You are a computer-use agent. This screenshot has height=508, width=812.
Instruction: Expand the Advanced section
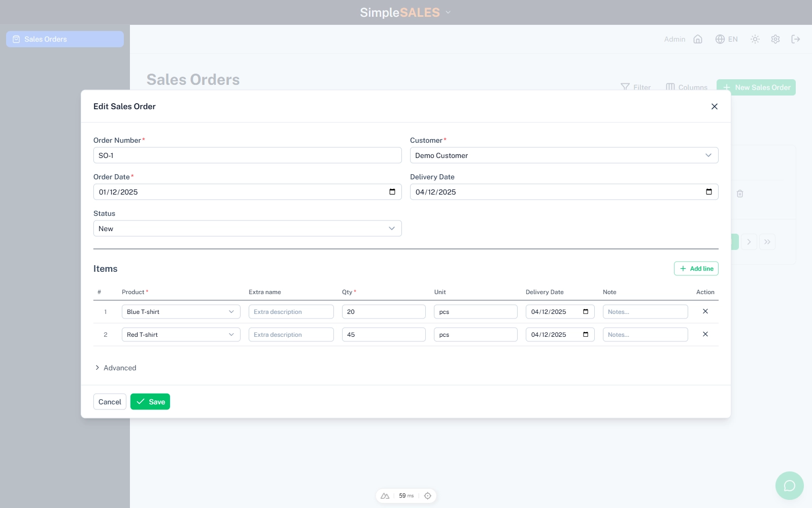(x=115, y=368)
